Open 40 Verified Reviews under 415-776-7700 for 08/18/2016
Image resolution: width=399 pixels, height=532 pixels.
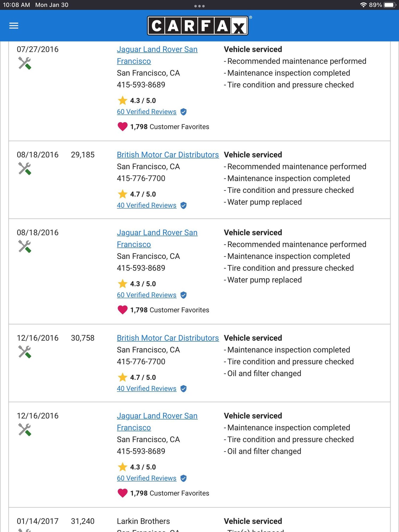coord(147,205)
